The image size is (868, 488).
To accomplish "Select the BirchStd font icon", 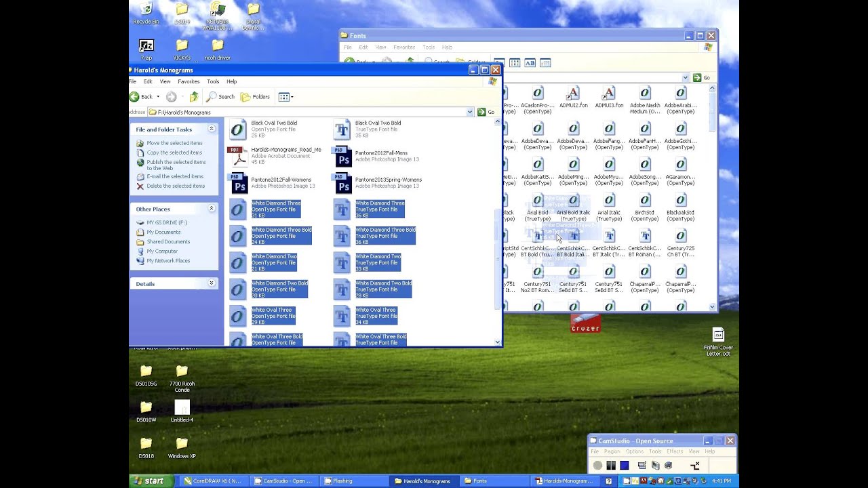I will pos(645,207).
